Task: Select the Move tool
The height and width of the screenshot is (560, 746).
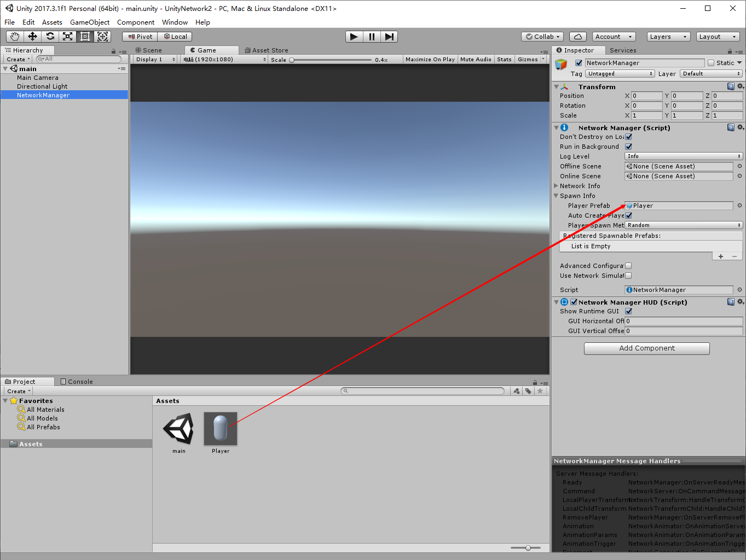Action: (x=32, y=37)
